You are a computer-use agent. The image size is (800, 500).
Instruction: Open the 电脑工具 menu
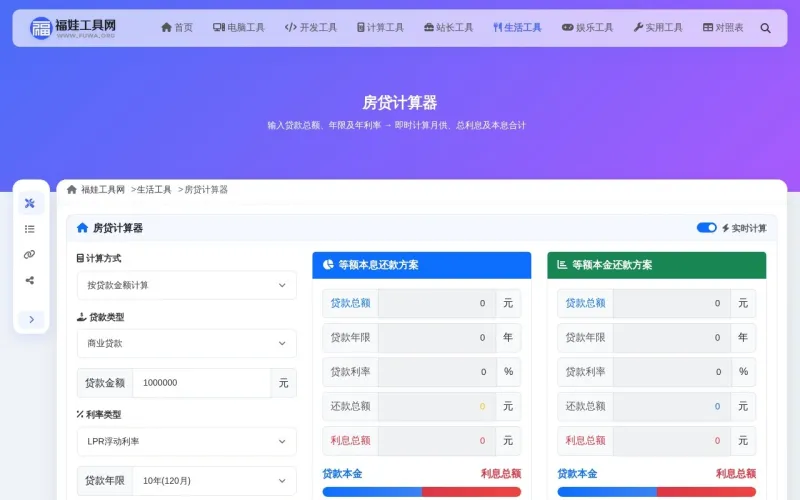pos(239,28)
